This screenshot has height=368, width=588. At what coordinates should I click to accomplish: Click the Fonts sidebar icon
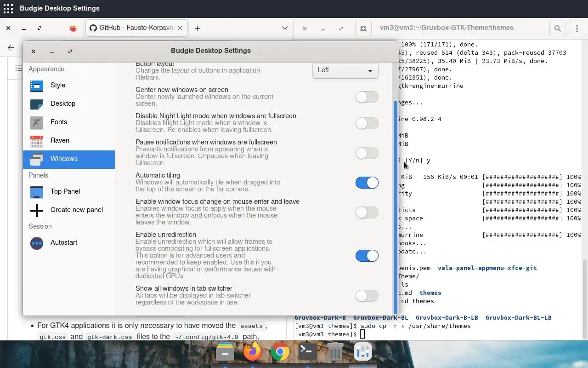tap(36, 122)
